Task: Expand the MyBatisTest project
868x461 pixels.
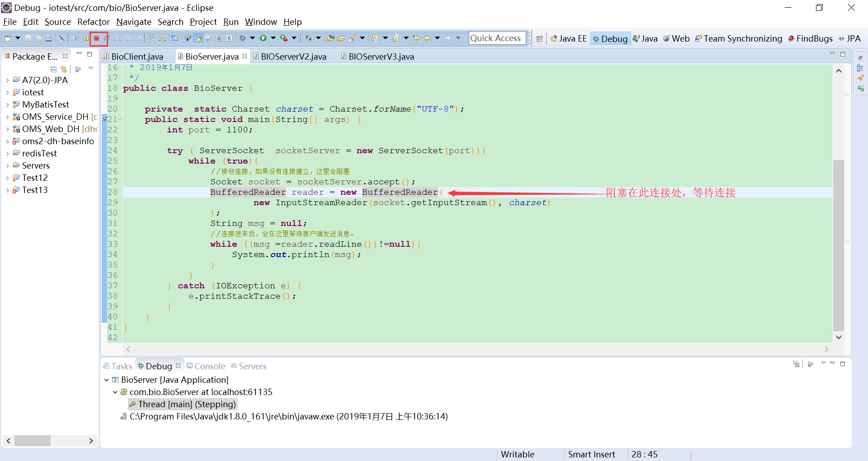Action: tap(8, 105)
